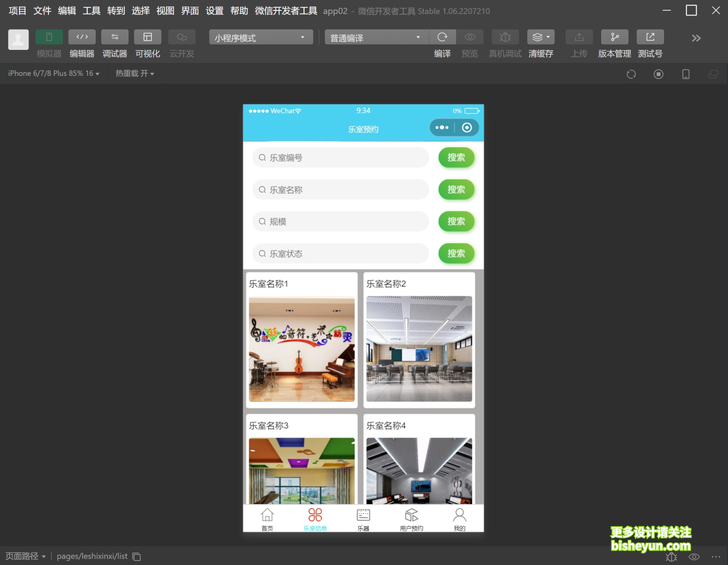Image resolution: width=728 pixels, height=565 pixels.
Task: Focus the 规模 search field
Action: [341, 221]
